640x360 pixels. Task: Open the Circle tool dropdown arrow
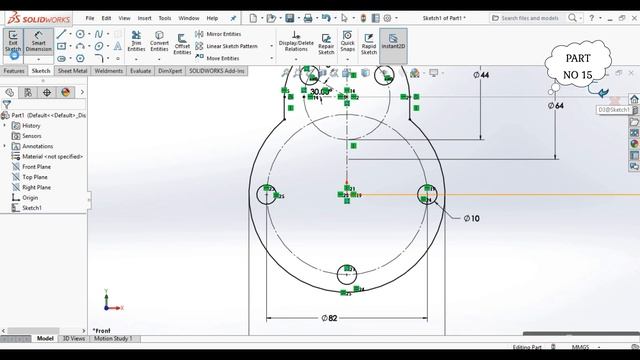89,34
